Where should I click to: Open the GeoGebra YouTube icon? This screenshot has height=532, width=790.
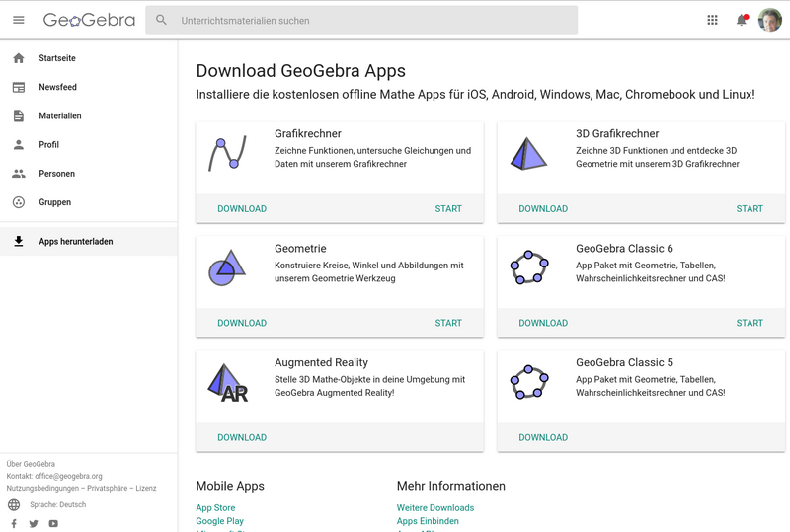53,524
